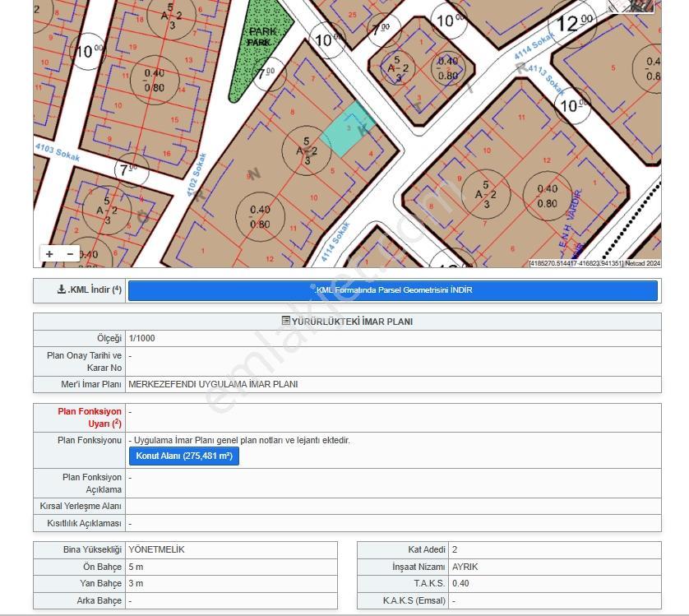
Task: Open the Konut Alanı (275,481 m²) badge
Action: click(x=184, y=456)
